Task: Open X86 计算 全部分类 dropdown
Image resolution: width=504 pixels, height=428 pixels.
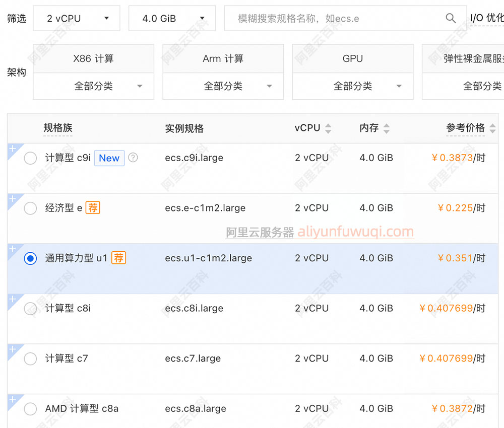Action: coord(94,86)
